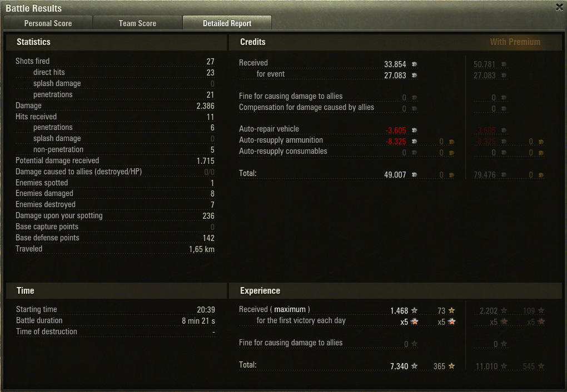Click star icon next to 1.468 experience

tap(414, 310)
